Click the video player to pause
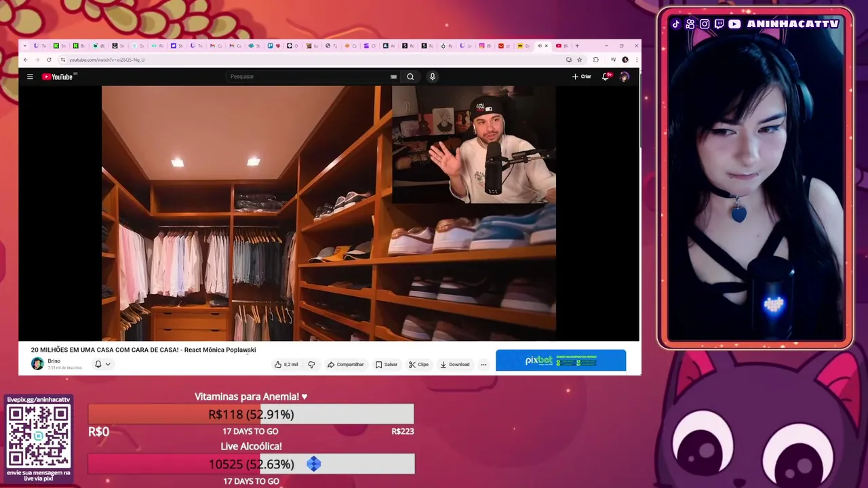 (329, 213)
